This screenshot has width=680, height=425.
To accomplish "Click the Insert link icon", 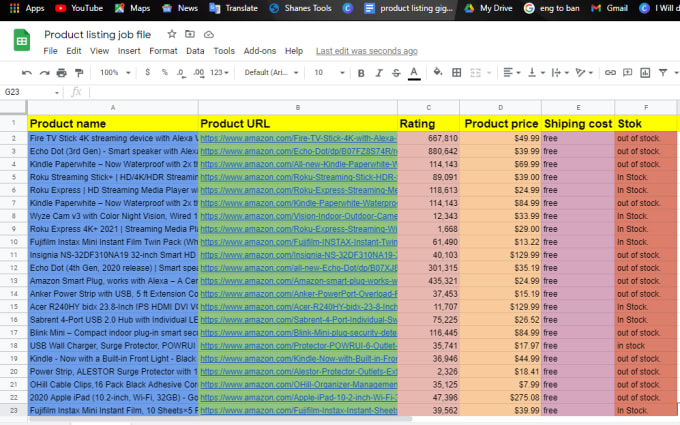I will [x=610, y=72].
